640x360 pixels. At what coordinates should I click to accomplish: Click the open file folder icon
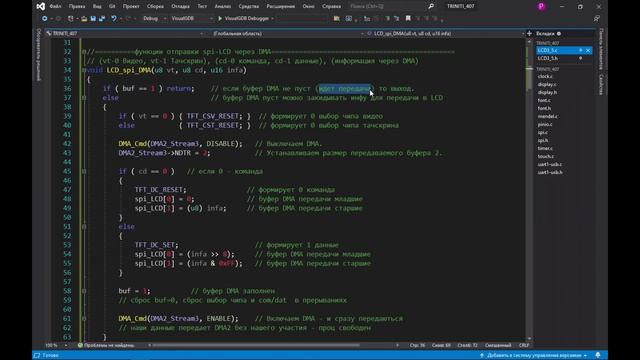(84, 18)
